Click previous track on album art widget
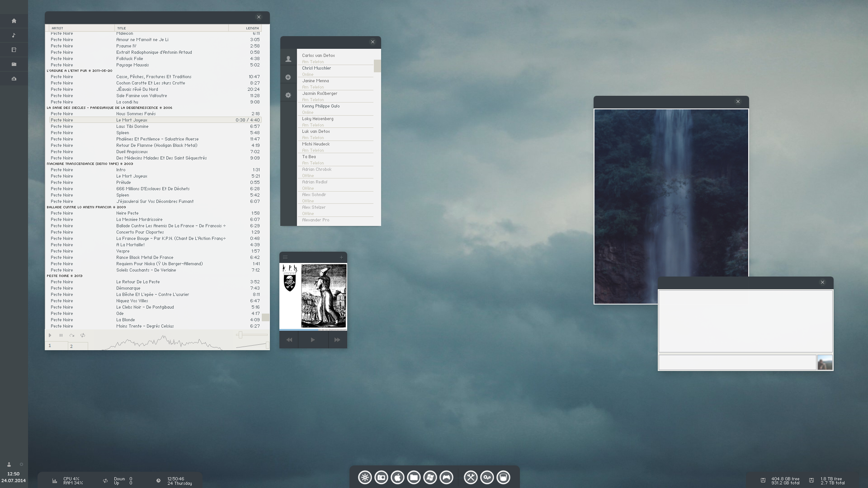This screenshot has width=868, height=488. (x=289, y=340)
